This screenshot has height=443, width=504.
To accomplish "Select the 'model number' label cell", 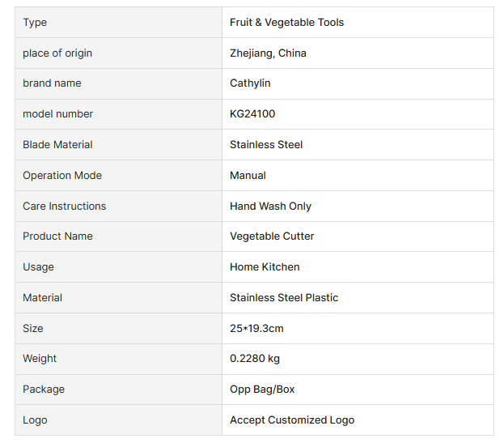I will tap(57, 114).
